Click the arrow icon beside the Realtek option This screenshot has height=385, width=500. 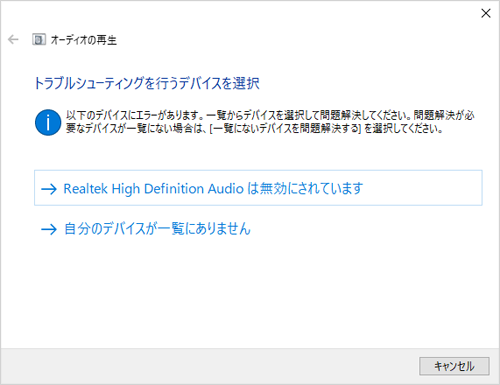(49, 189)
